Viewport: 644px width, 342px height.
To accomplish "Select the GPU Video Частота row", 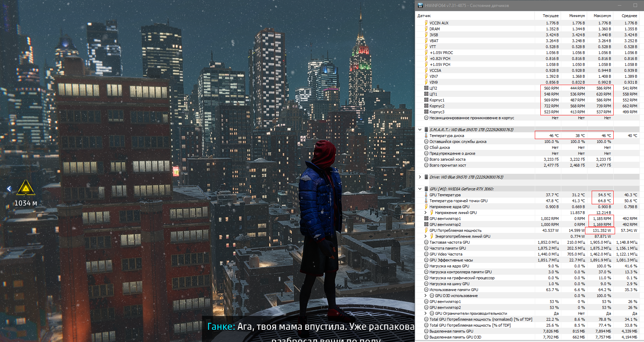I will pos(527,254).
